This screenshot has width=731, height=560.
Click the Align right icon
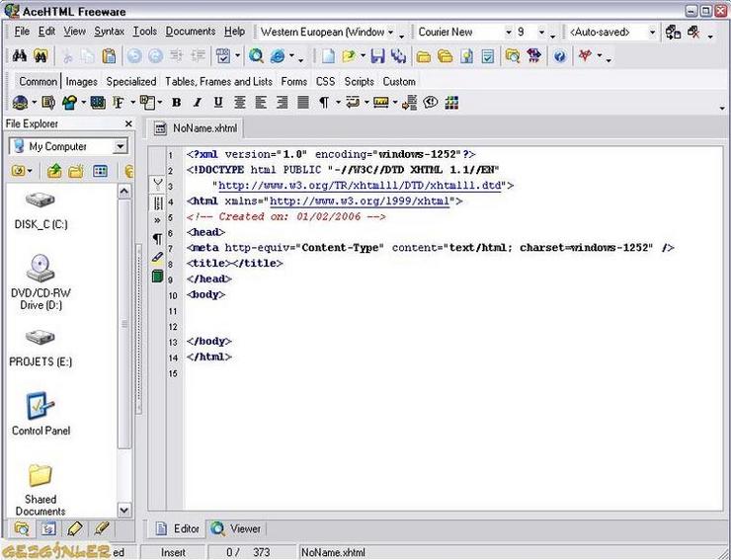click(282, 102)
